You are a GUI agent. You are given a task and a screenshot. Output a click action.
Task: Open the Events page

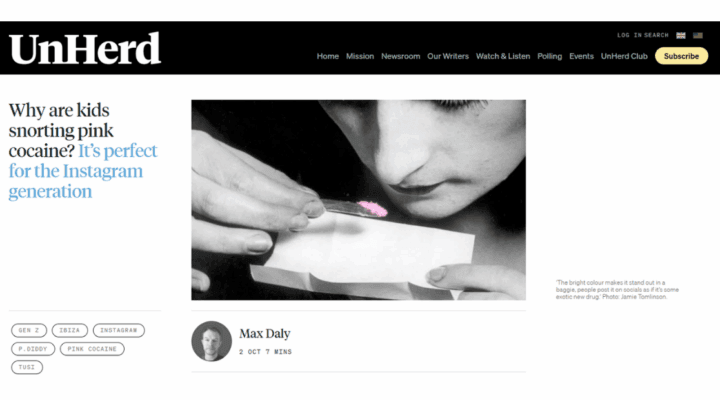[581, 56]
